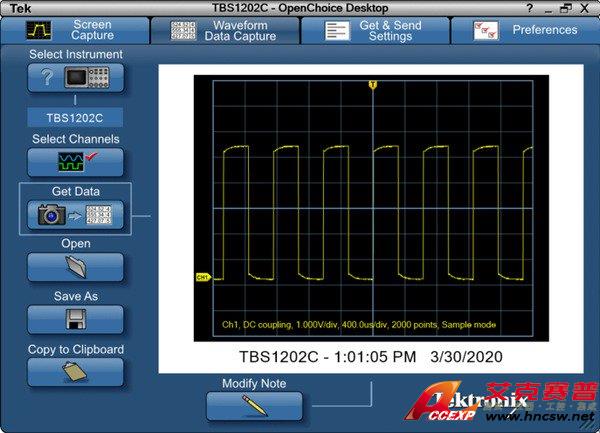Click the Save As floppy disk button
The height and width of the screenshot is (433, 600).
pyautogui.click(x=76, y=320)
